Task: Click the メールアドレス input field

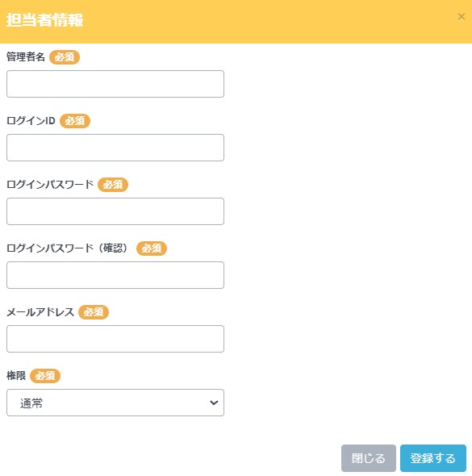Action: (115, 339)
